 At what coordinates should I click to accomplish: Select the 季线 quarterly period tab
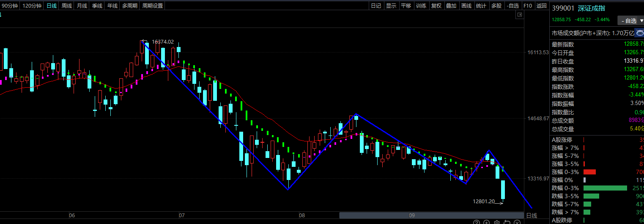point(97,6)
